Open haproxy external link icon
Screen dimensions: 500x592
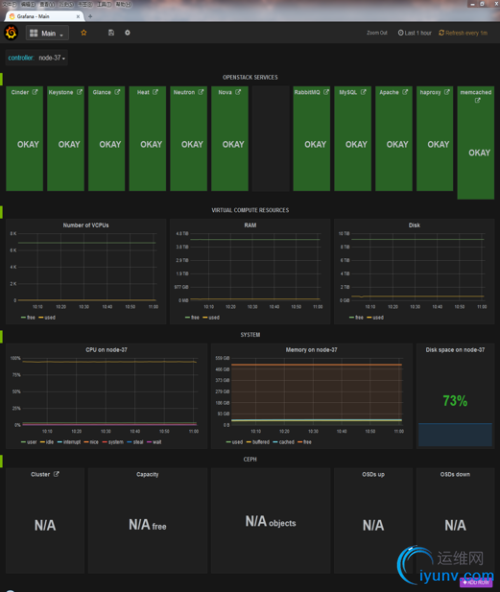click(447, 92)
